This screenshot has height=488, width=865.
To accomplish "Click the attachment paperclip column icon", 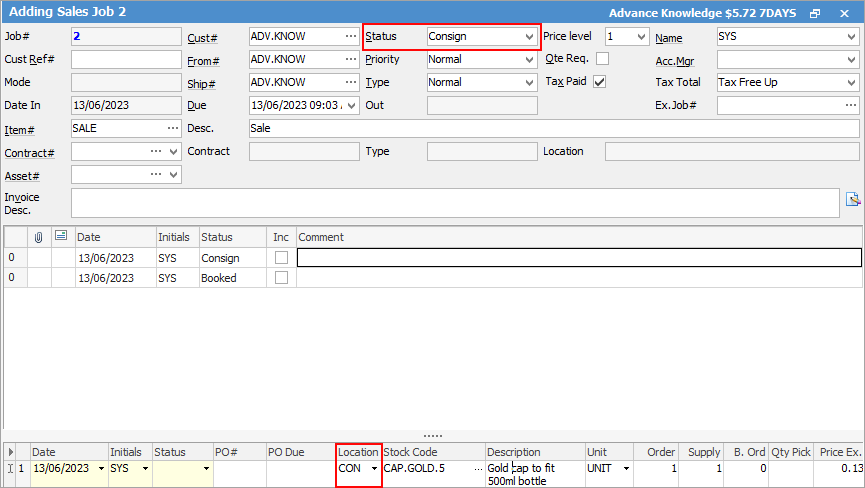I will tap(39, 237).
